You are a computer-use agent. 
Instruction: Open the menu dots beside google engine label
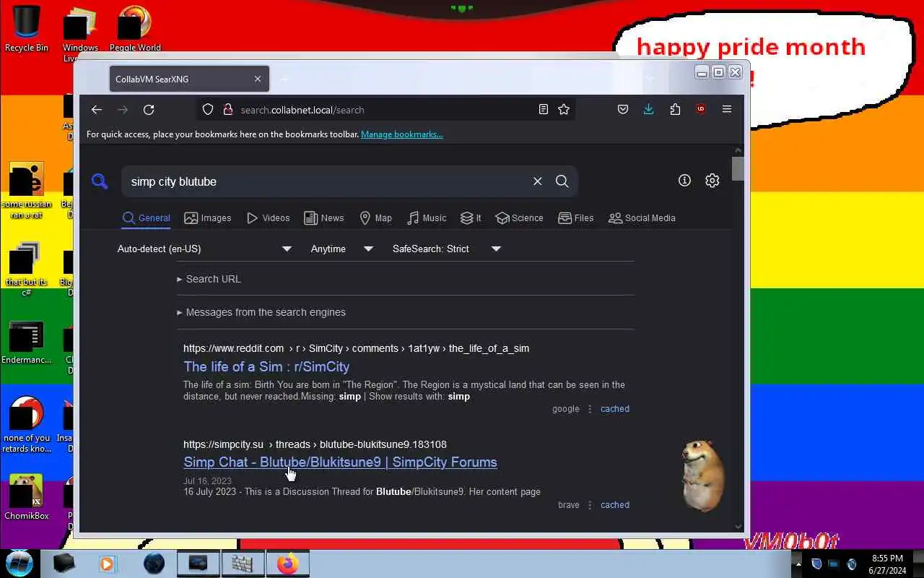click(x=590, y=409)
